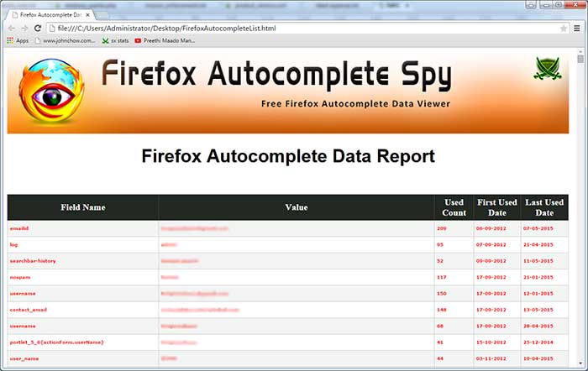Click the browser back arrow
588x371 pixels.
pos(11,29)
